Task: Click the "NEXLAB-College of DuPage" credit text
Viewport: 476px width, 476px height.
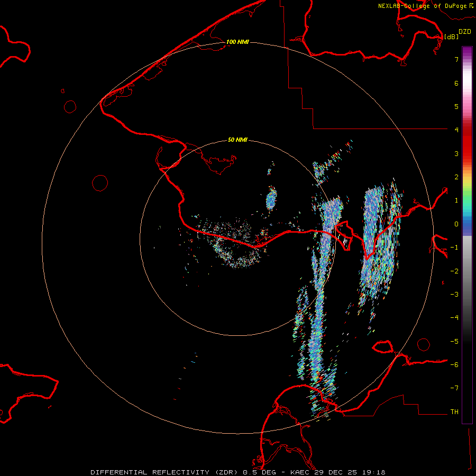Action: tap(422, 6)
